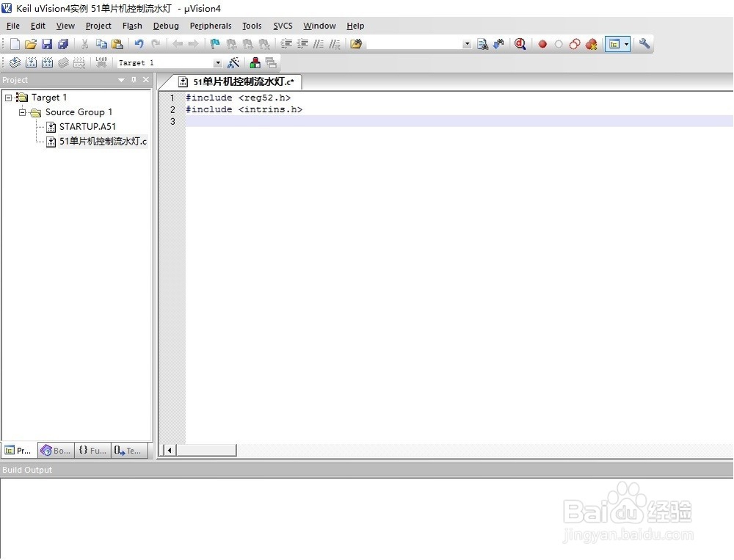Translate current file icon
The image size is (734, 560).
click(x=15, y=62)
